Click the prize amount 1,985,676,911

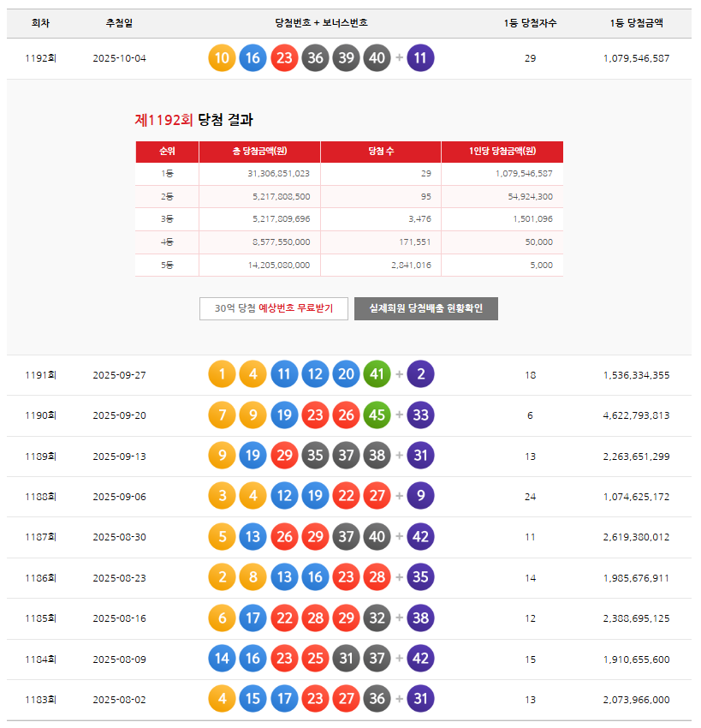coord(636,578)
